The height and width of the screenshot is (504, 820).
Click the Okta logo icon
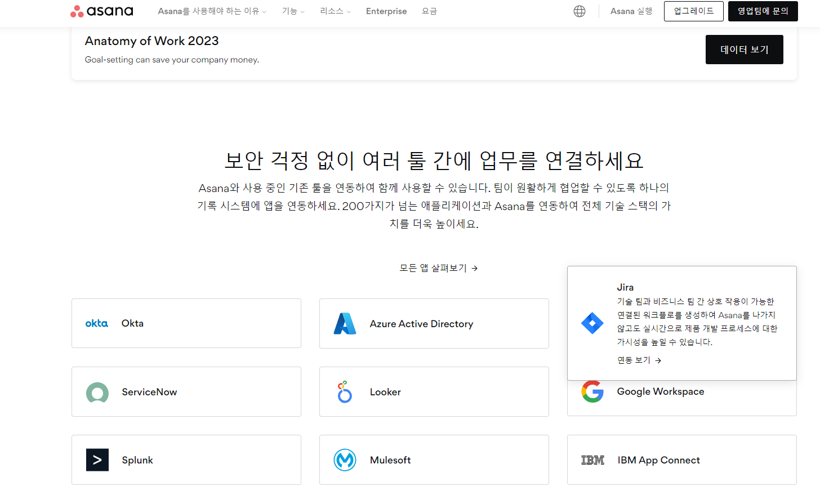pyautogui.click(x=97, y=323)
